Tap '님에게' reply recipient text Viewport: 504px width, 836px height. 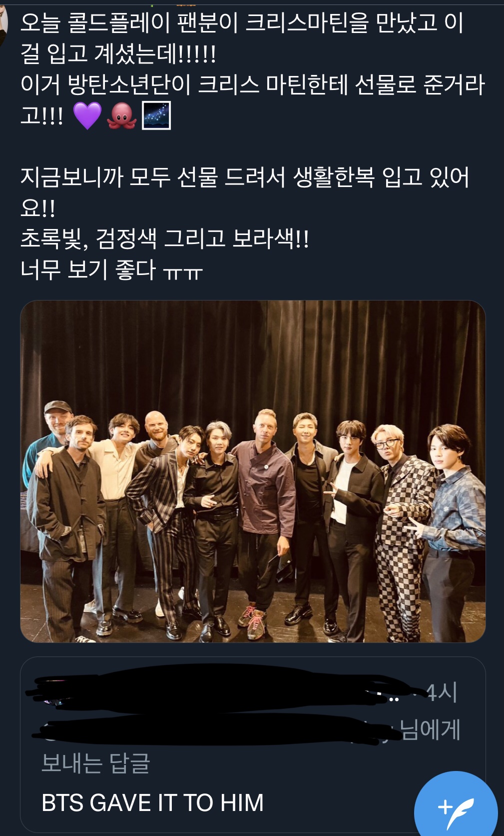pyautogui.click(x=430, y=729)
